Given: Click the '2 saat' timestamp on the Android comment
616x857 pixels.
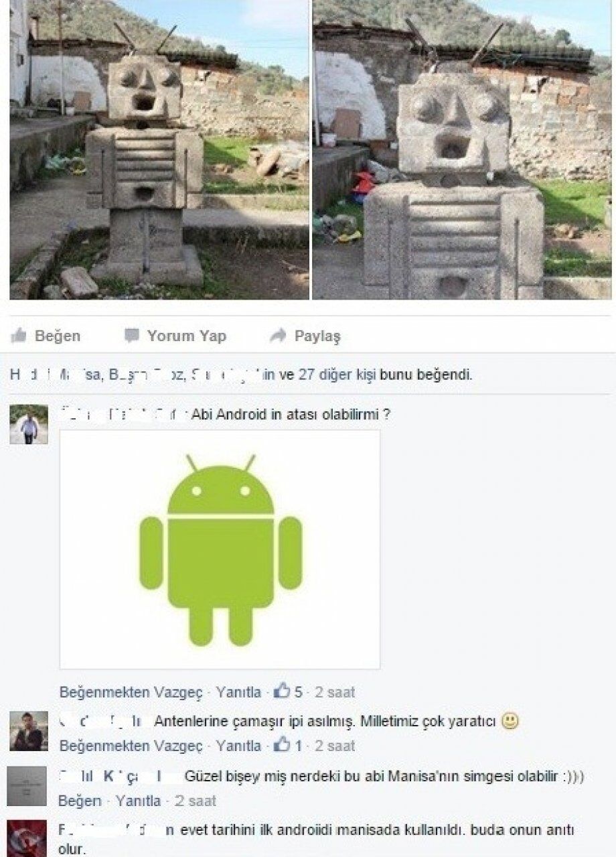Looking at the screenshot, I should click(335, 692).
